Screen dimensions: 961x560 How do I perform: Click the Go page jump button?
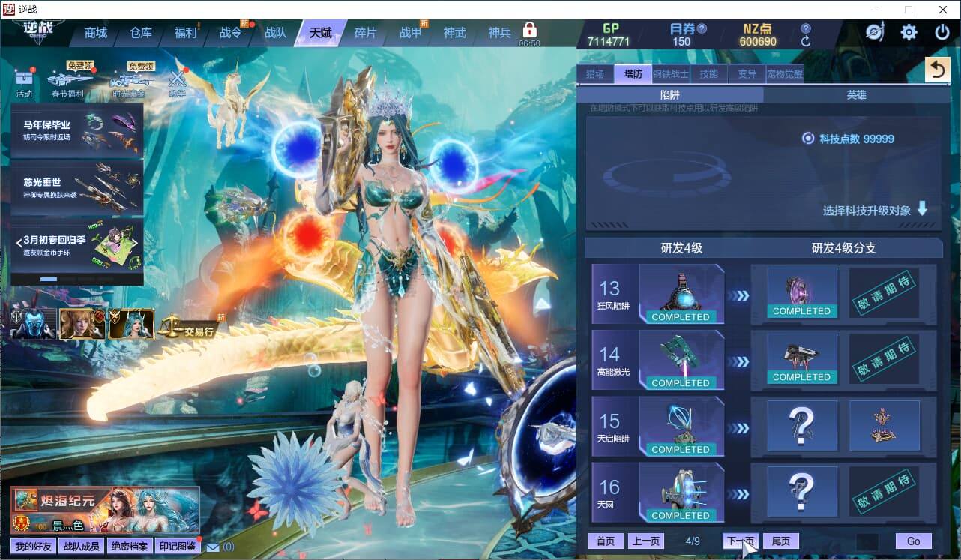point(914,541)
